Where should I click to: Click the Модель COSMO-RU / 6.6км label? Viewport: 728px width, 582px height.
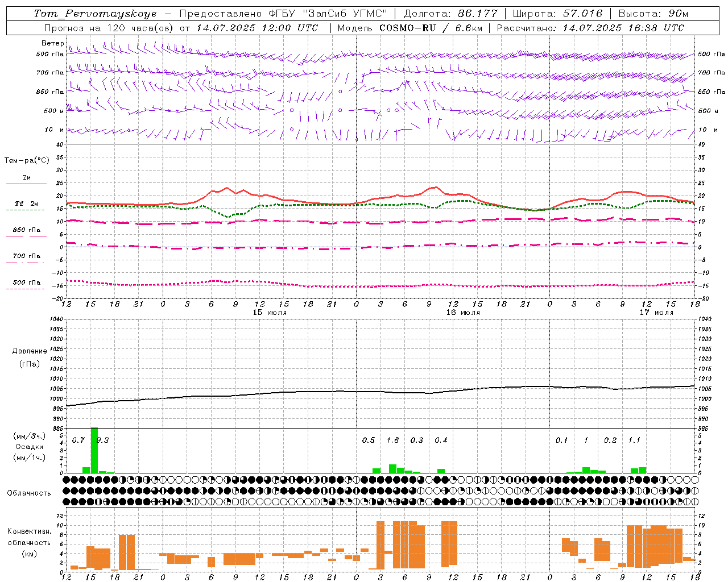(410, 28)
